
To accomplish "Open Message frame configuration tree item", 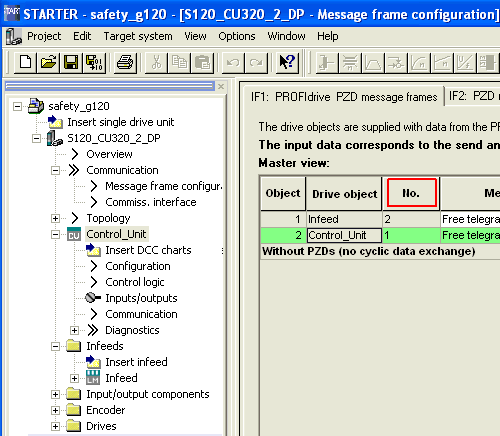I will point(164,186).
